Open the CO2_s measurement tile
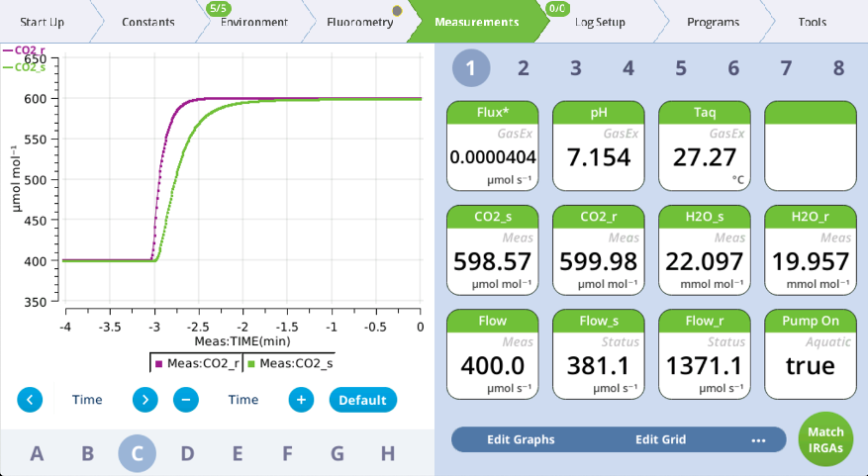This screenshot has width=868, height=476. [x=492, y=249]
